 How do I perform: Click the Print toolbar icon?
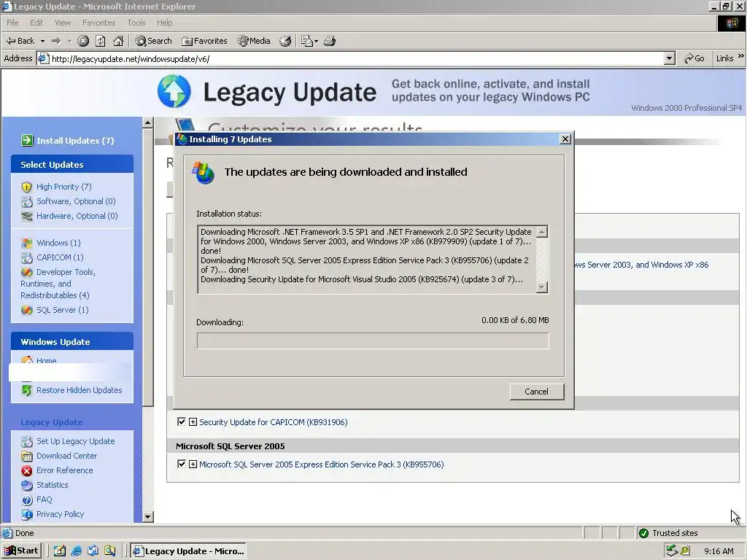[330, 41]
